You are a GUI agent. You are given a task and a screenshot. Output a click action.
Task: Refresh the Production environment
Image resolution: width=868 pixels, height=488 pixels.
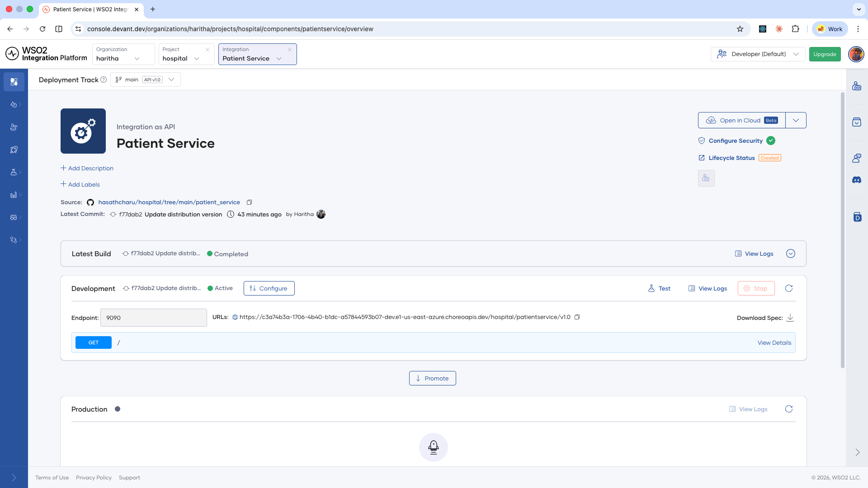click(x=789, y=409)
